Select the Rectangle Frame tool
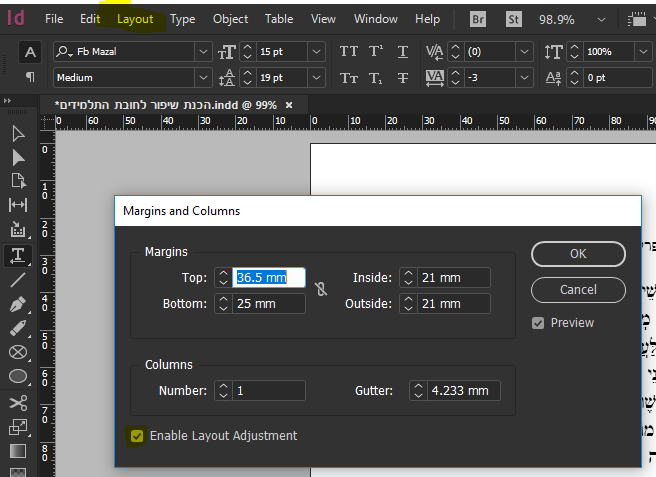 coord(18,352)
